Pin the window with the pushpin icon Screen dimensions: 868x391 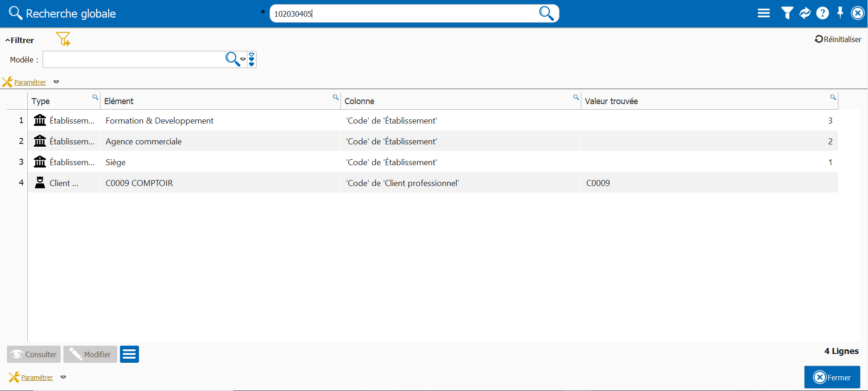(840, 13)
